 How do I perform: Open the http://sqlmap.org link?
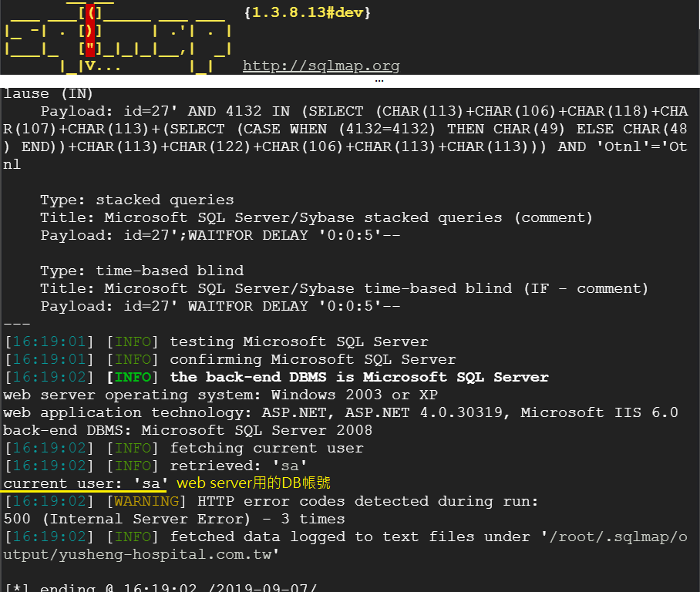(x=321, y=66)
